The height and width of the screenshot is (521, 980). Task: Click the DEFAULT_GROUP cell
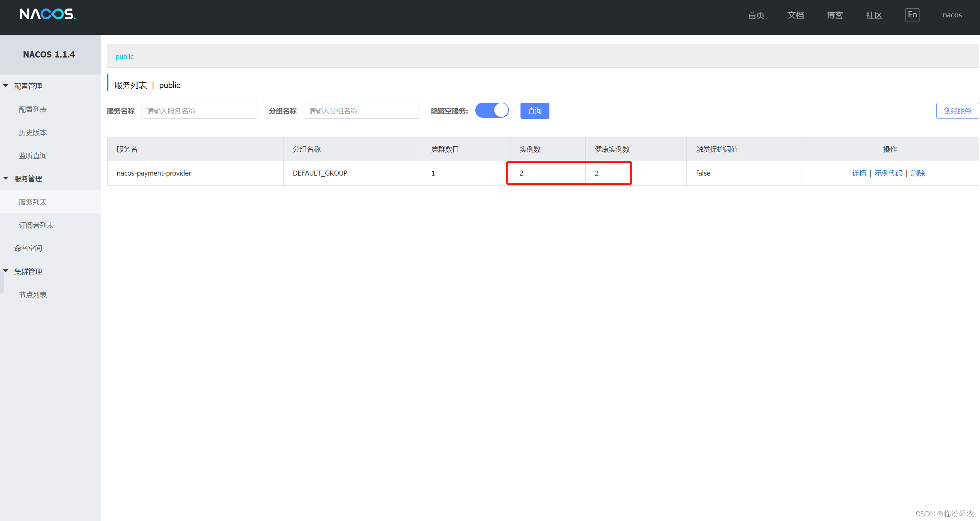click(352, 173)
